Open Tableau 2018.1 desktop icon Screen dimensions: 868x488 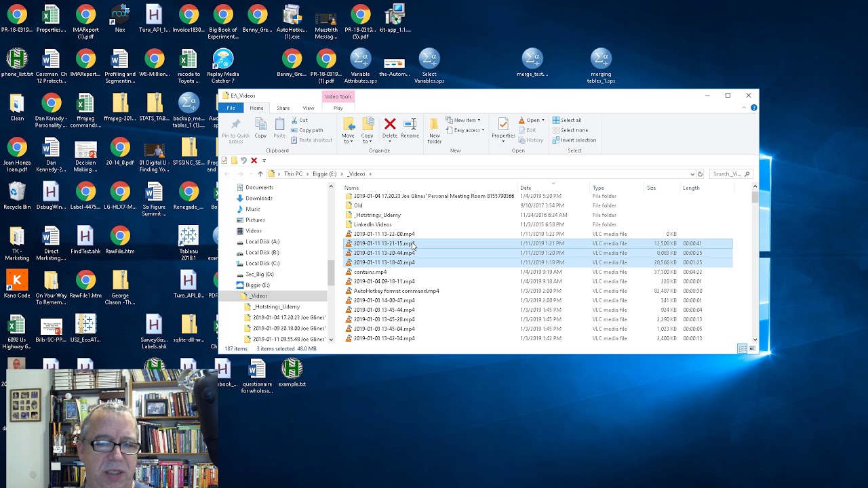click(x=189, y=244)
